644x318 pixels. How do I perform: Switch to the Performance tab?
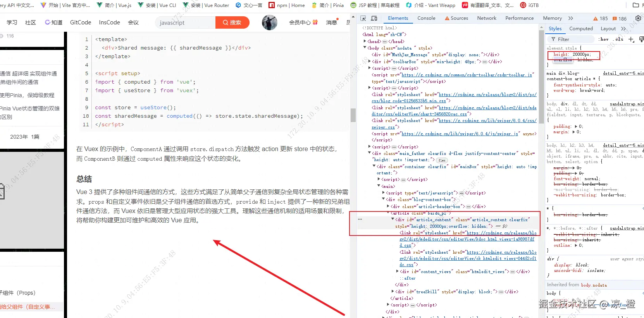pyautogui.click(x=519, y=18)
